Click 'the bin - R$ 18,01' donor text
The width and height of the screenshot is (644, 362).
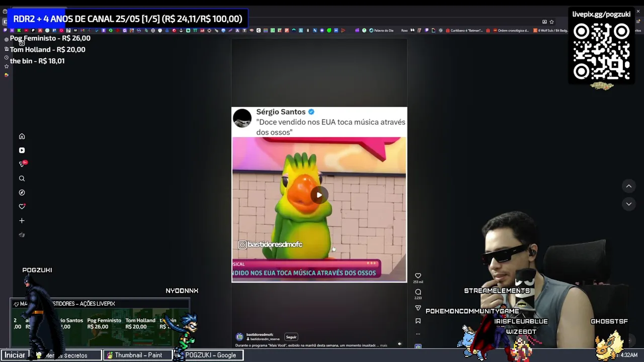click(37, 61)
